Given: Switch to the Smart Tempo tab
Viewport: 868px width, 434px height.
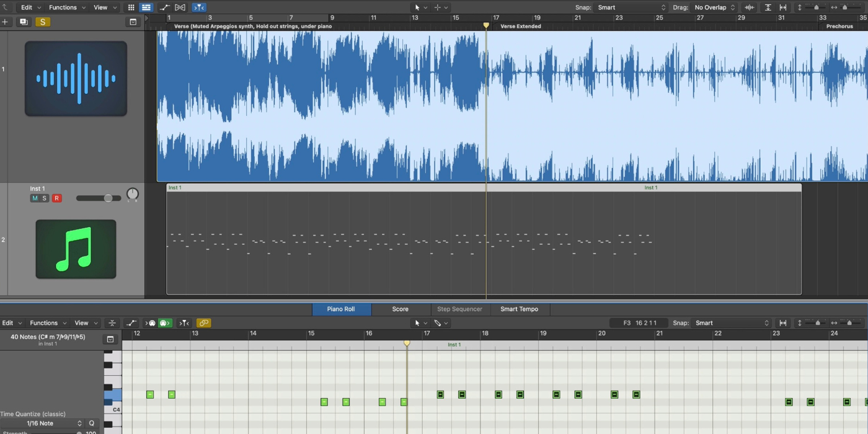Looking at the screenshot, I should tap(520, 309).
